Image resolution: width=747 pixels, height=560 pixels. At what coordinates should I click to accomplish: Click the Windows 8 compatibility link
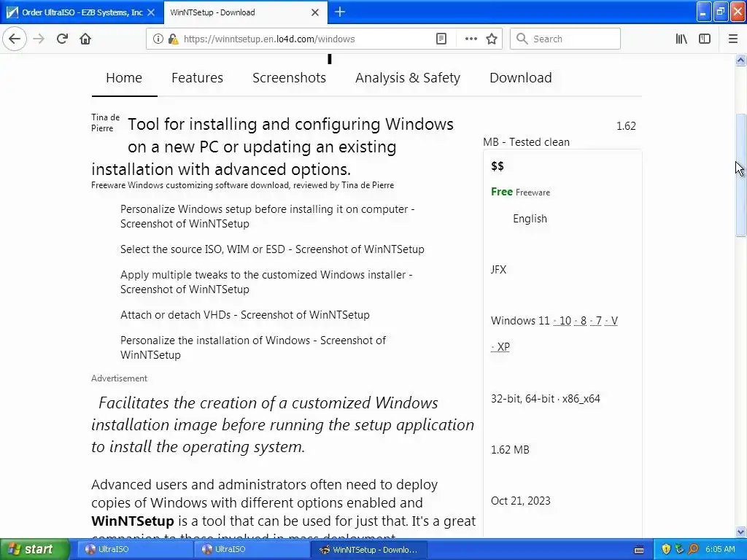[581, 321]
